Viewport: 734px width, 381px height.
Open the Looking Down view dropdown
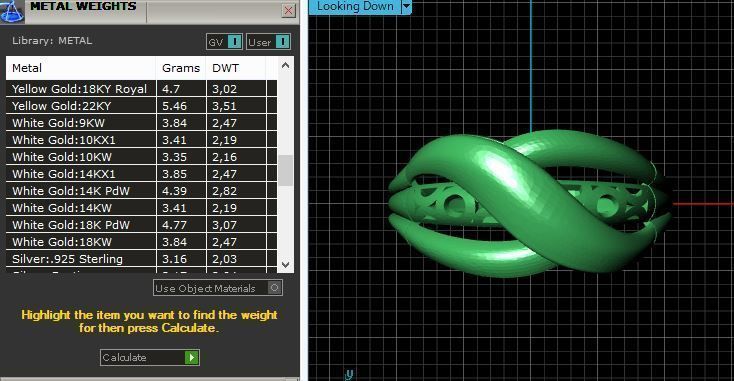406,7
